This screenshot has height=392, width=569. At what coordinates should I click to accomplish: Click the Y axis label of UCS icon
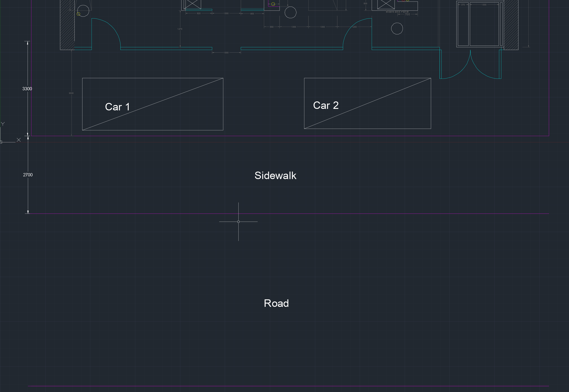3,124
